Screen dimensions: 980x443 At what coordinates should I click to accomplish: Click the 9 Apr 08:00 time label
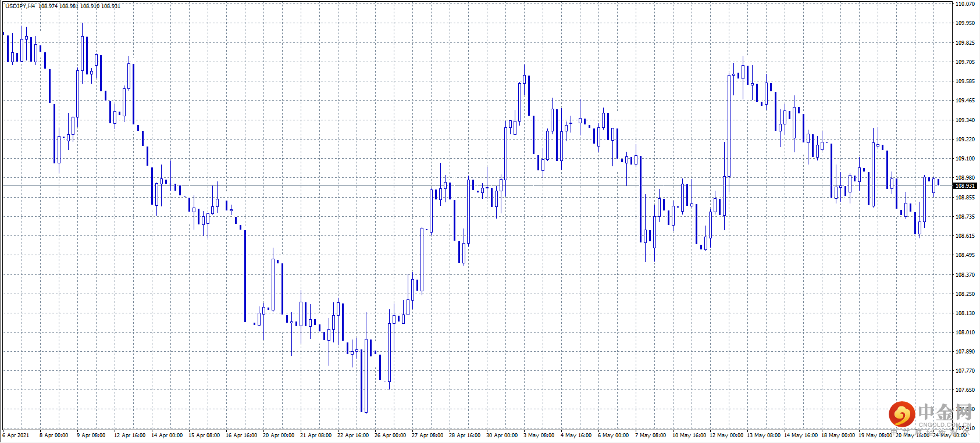click(91, 435)
